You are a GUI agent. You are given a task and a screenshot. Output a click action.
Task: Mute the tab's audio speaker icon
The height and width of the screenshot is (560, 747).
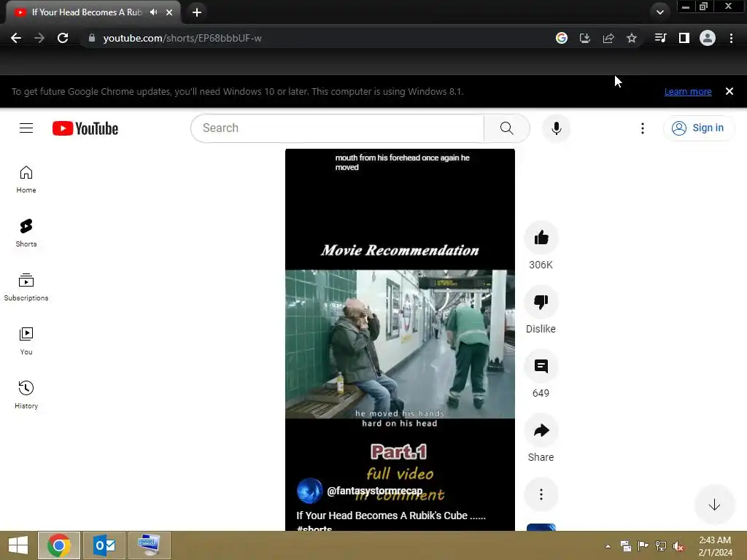[153, 12]
